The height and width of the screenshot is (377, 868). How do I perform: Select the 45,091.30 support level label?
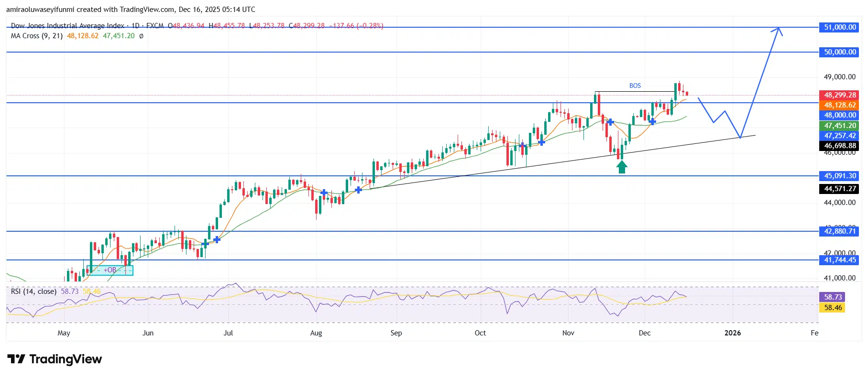tap(840, 176)
